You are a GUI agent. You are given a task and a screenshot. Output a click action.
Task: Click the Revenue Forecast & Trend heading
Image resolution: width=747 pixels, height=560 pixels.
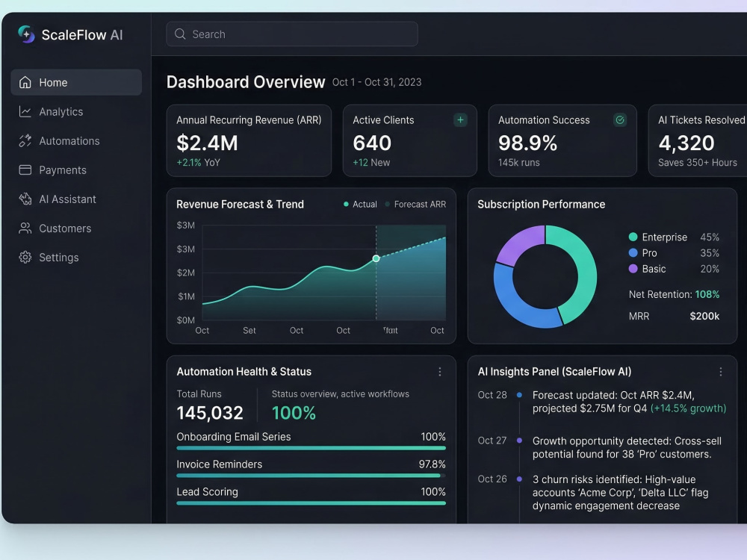pyautogui.click(x=240, y=205)
